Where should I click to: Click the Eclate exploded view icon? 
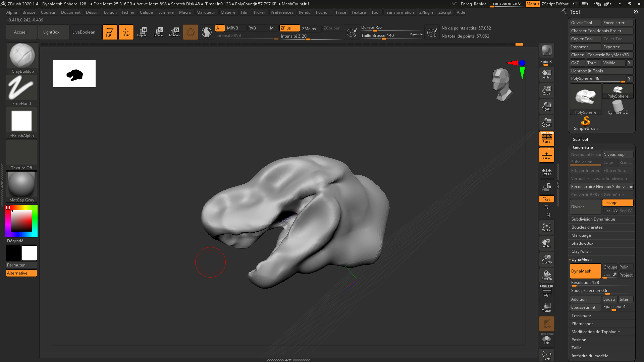pos(546,355)
